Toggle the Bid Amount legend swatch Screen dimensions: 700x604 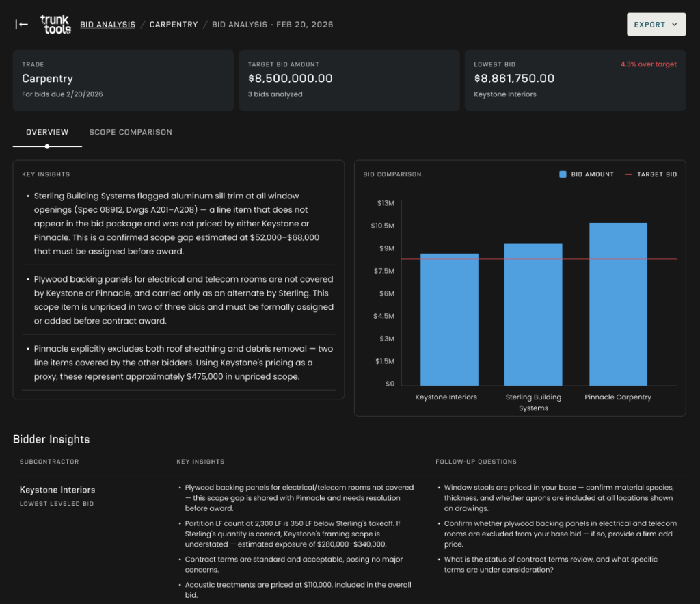point(563,174)
